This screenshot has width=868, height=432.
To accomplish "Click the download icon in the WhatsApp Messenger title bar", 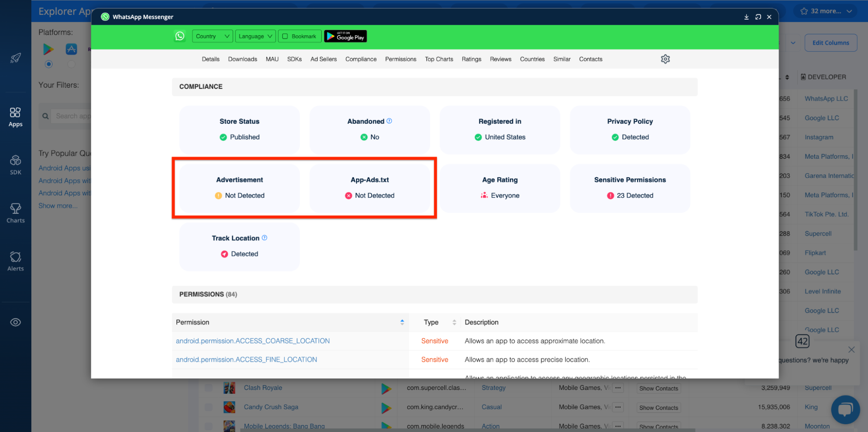I will point(746,17).
